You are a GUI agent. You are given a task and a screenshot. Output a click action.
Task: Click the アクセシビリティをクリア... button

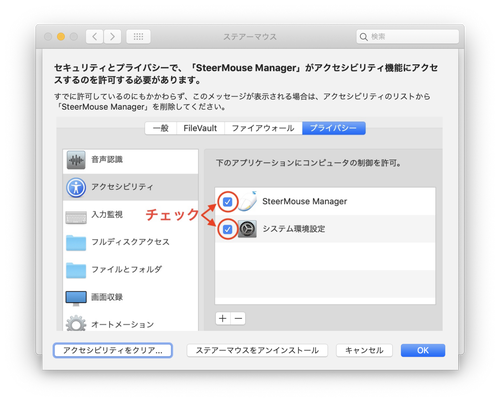click(x=113, y=350)
